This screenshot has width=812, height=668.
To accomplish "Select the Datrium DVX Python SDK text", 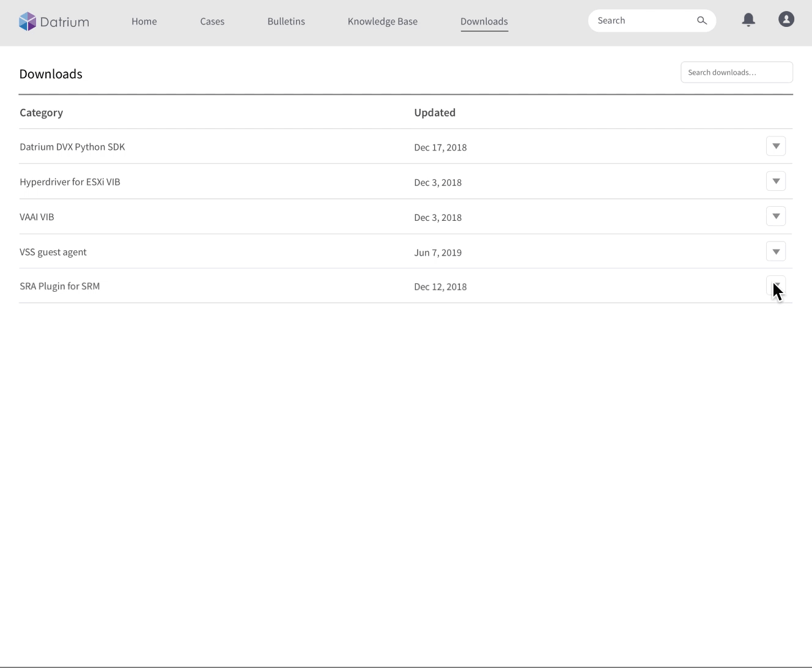I will (72, 147).
